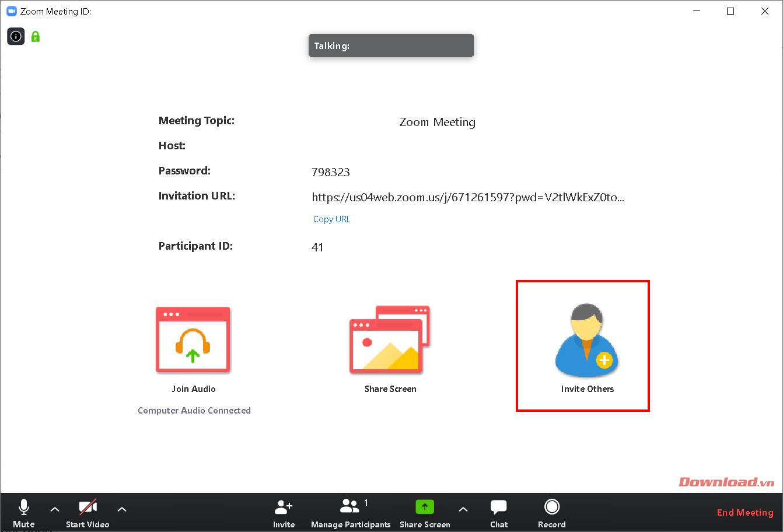783x532 pixels.
Task: Open Invite from the bottom toolbar
Action: pos(284,513)
